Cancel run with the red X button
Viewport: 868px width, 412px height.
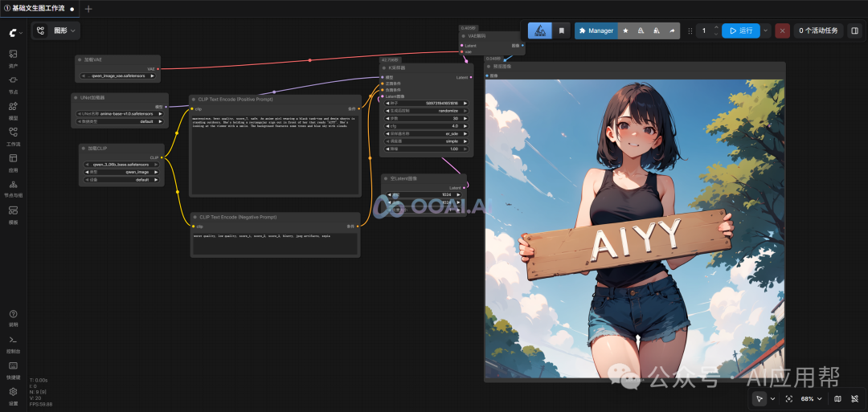(x=782, y=31)
